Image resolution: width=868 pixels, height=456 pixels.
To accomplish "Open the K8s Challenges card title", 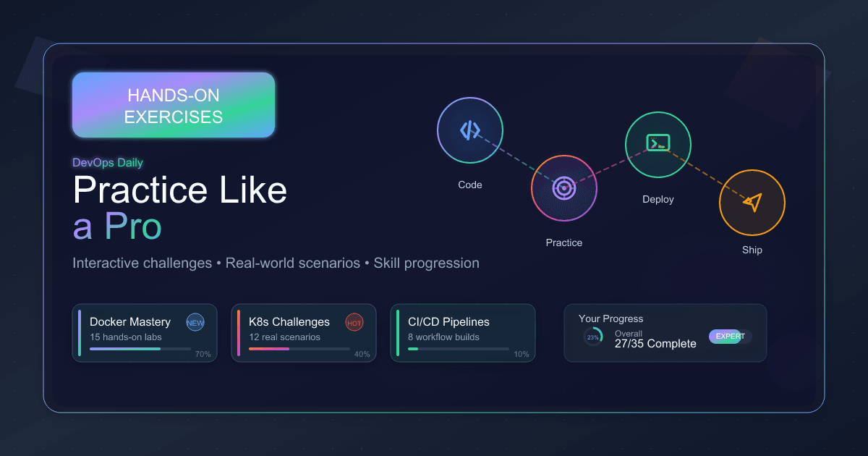I will [289, 322].
